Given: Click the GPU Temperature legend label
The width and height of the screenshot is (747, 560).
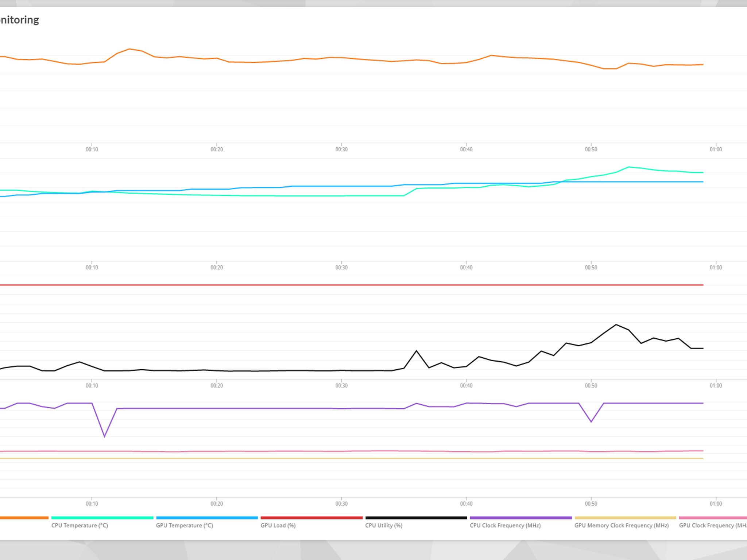Looking at the screenshot, I should click(184, 525).
